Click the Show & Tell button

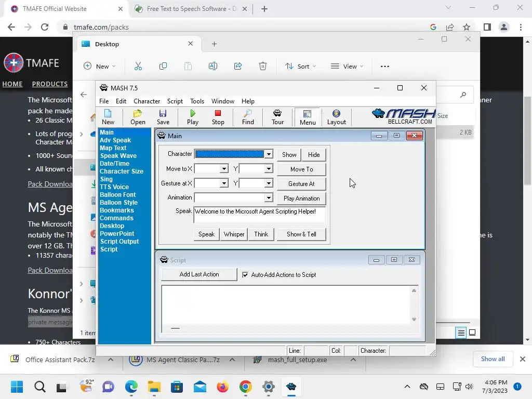[x=301, y=234]
